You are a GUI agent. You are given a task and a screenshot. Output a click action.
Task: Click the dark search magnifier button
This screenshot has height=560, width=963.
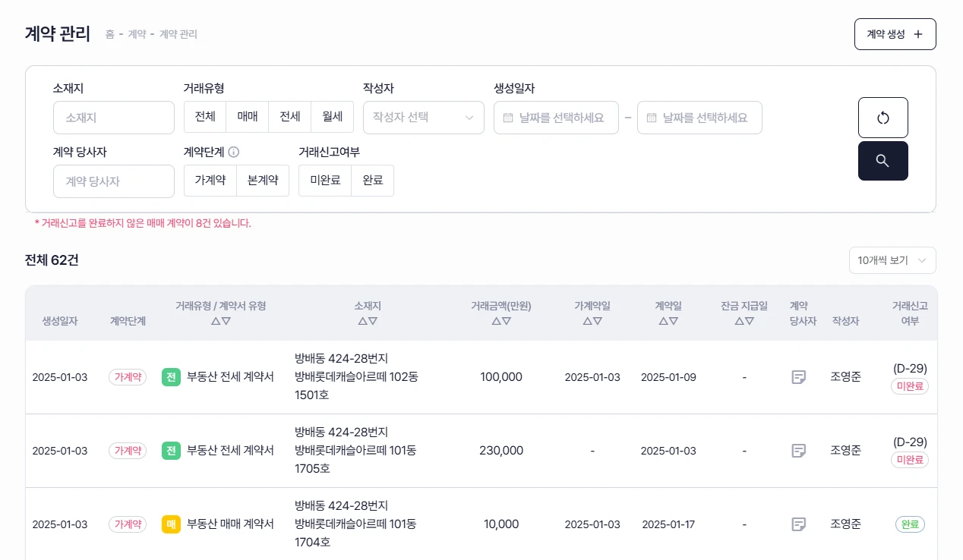pos(882,161)
